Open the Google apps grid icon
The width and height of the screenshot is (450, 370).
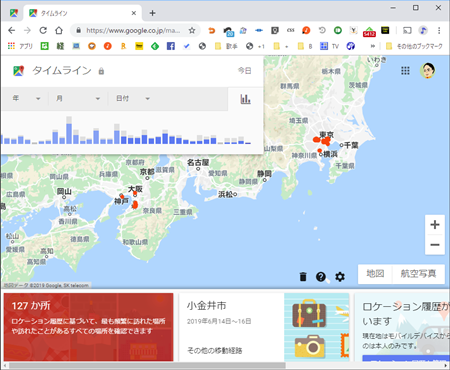pyautogui.click(x=405, y=71)
